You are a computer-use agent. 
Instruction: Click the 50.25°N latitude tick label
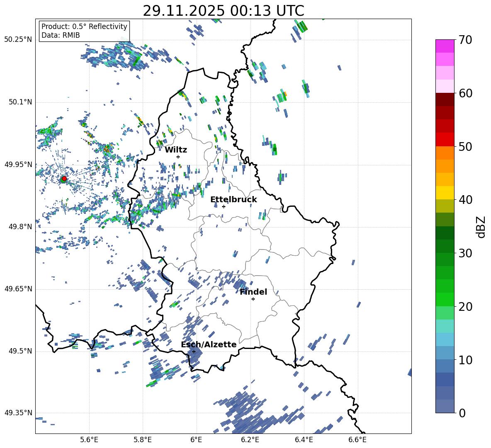pyautogui.click(x=18, y=39)
